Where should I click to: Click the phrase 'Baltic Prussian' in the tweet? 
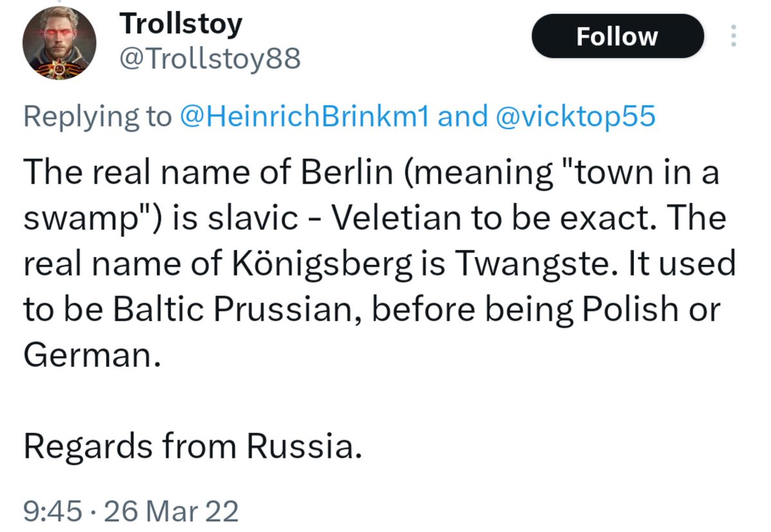tap(237, 309)
